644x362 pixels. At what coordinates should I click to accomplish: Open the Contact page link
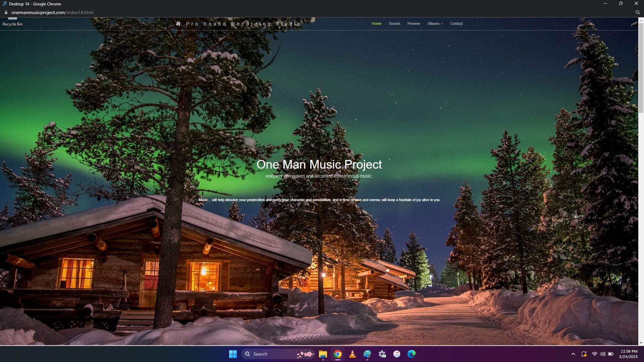456,23
